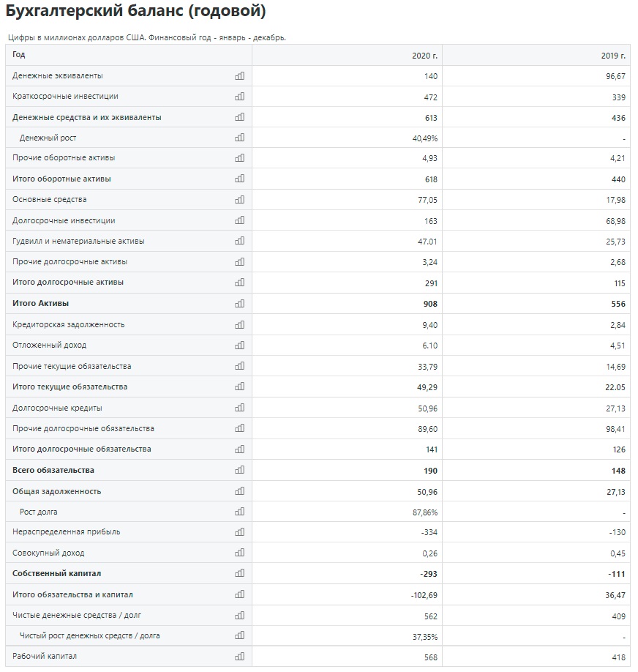Open chart icon for Совокупный доход row
The image size is (638, 672).
coord(239,553)
